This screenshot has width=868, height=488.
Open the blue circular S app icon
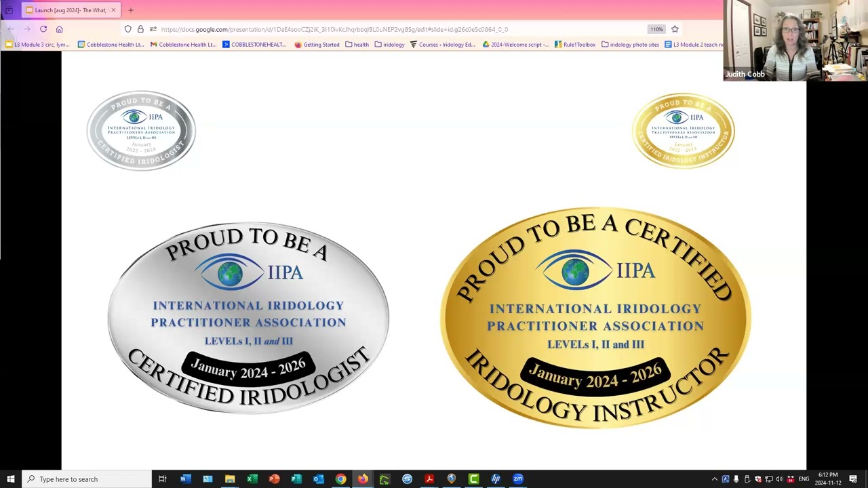click(x=407, y=479)
